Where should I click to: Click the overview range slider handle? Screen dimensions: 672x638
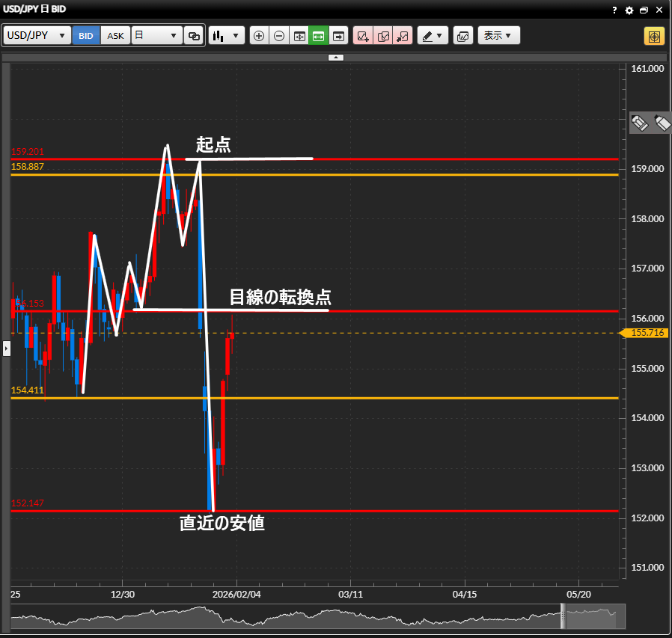[563, 616]
